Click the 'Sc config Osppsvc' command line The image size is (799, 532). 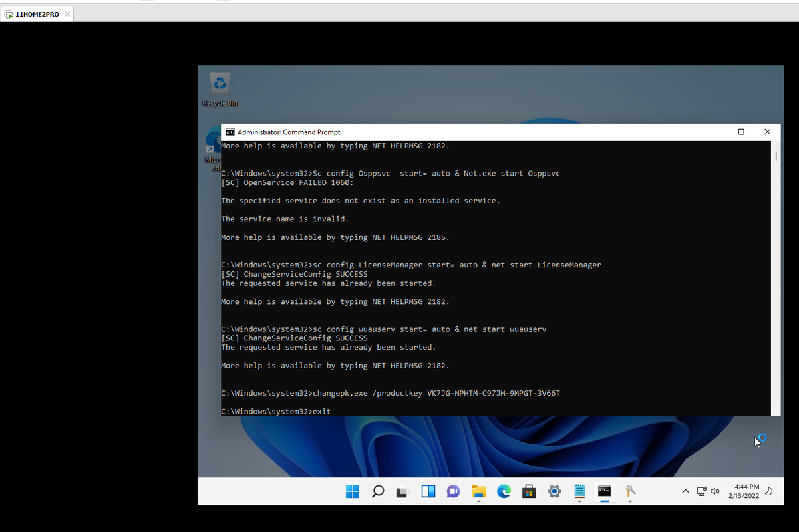tap(391, 173)
